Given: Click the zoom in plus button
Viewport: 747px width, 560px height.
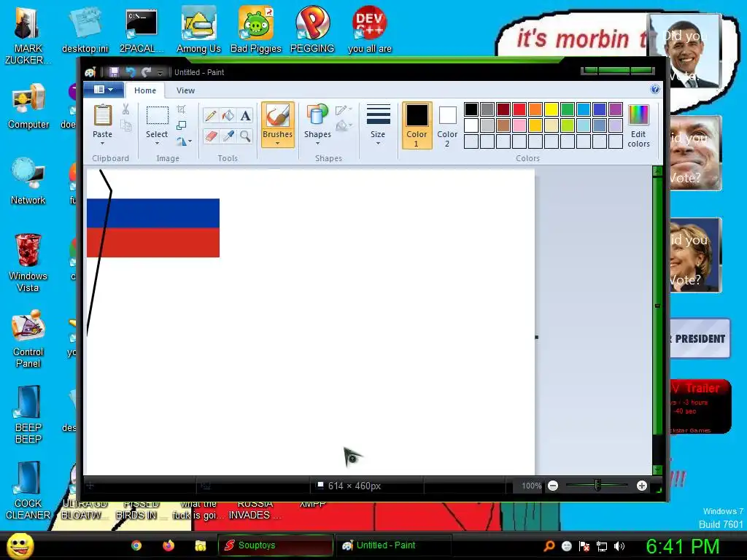Looking at the screenshot, I should tap(642, 486).
